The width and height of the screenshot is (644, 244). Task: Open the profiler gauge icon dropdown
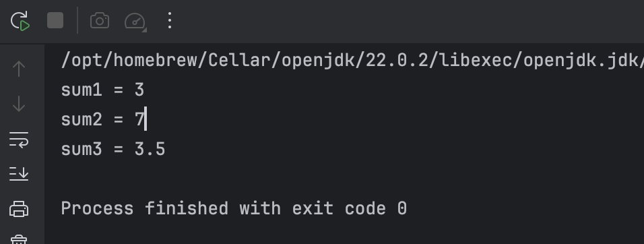click(135, 22)
